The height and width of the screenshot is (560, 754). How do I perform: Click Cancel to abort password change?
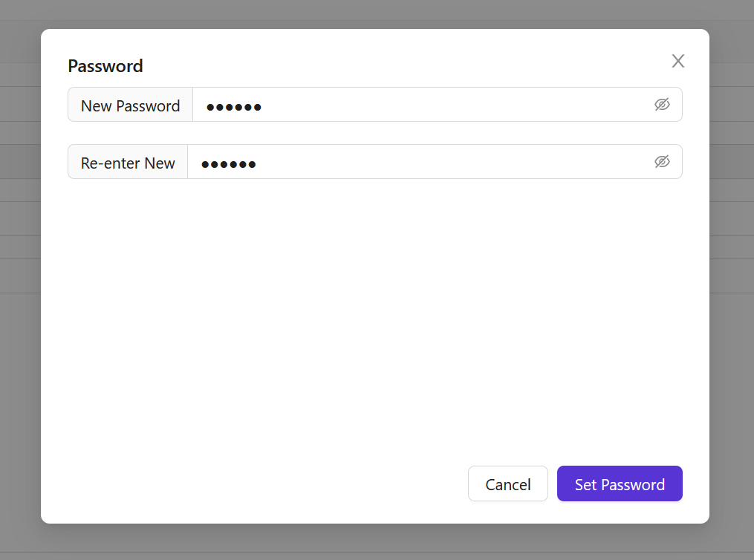coord(507,484)
